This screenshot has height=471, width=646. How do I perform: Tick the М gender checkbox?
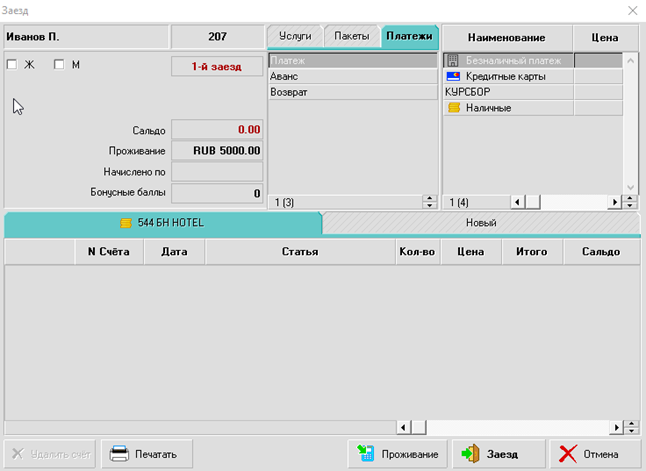(x=59, y=65)
